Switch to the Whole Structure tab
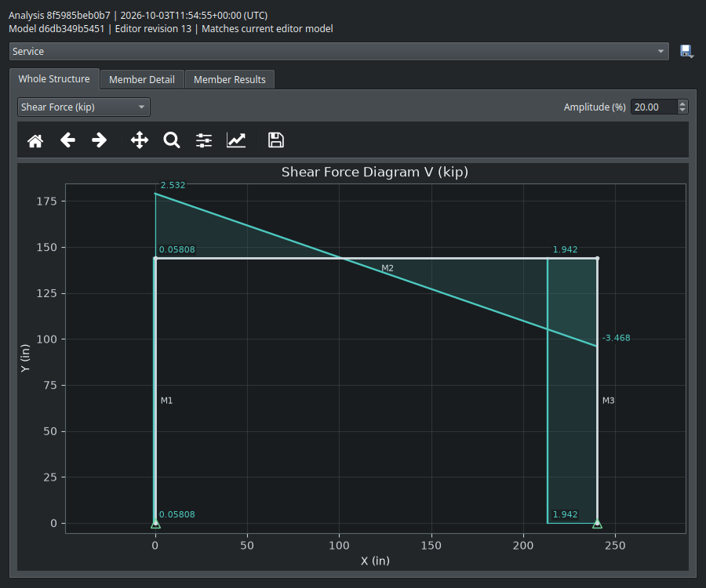 coord(54,79)
